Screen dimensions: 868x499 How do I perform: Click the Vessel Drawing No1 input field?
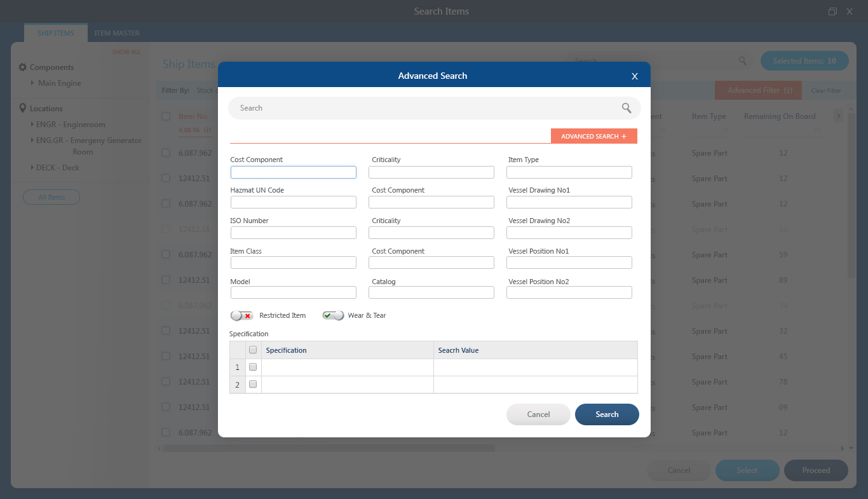tap(569, 202)
